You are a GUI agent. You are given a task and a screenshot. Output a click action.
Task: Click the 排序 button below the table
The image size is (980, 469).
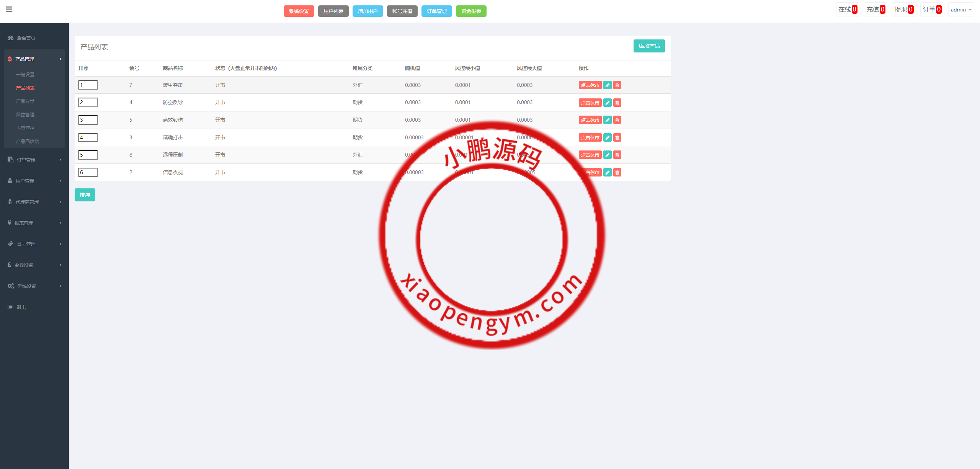pyautogui.click(x=85, y=194)
